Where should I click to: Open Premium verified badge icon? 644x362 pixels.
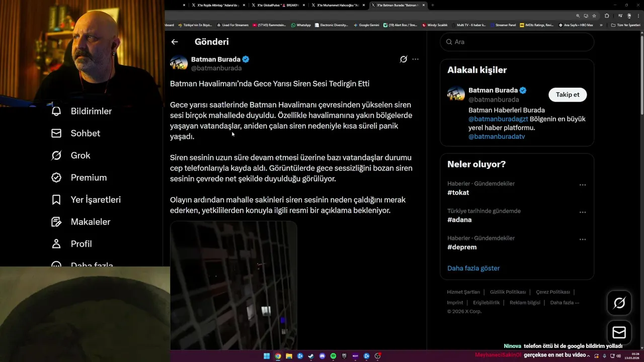[56, 177]
